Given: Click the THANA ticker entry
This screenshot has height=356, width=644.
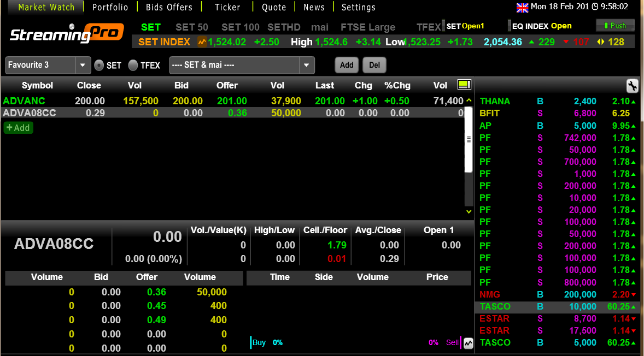Looking at the screenshot, I should point(557,102).
